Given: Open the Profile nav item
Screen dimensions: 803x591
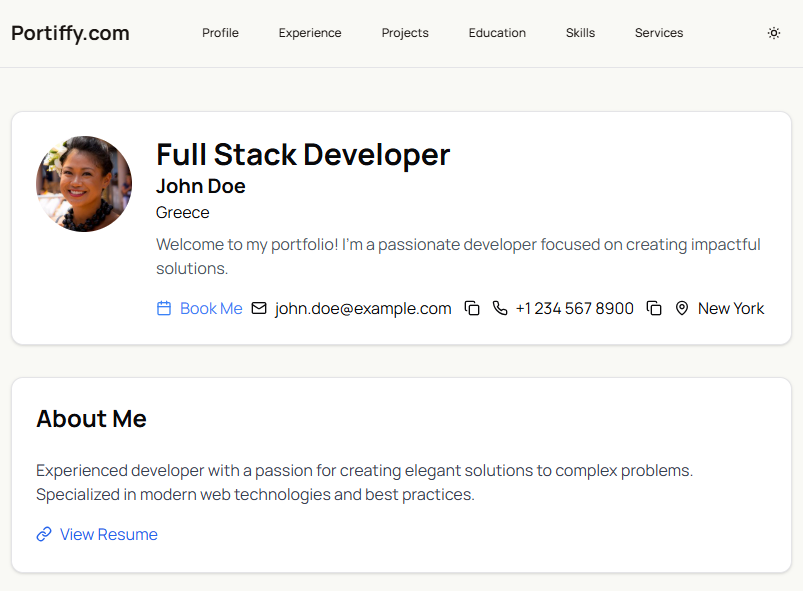Looking at the screenshot, I should coord(220,33).
